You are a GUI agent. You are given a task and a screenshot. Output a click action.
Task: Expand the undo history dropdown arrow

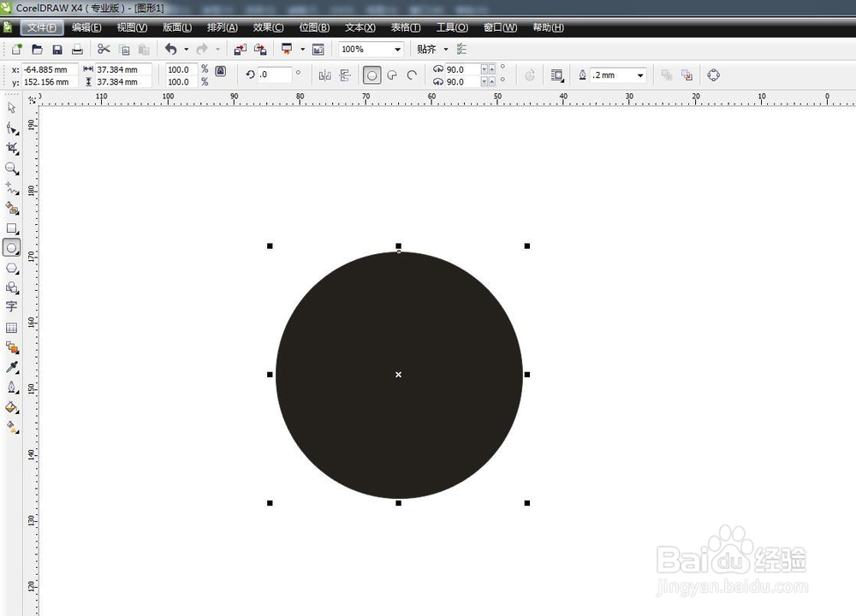click(x=186, y=49)
